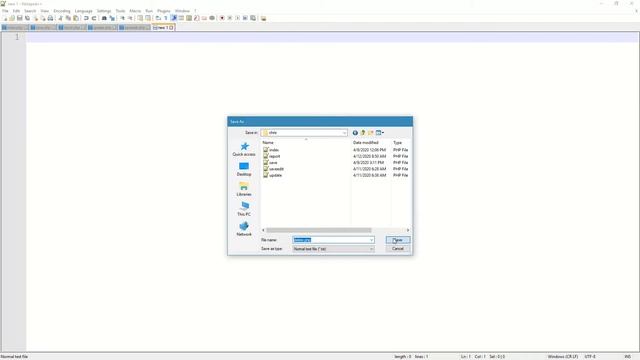This screenshot has height=360, width=640.
Task: Open the 'Save as type' dropdown
Action: click(x=333, y=249)
